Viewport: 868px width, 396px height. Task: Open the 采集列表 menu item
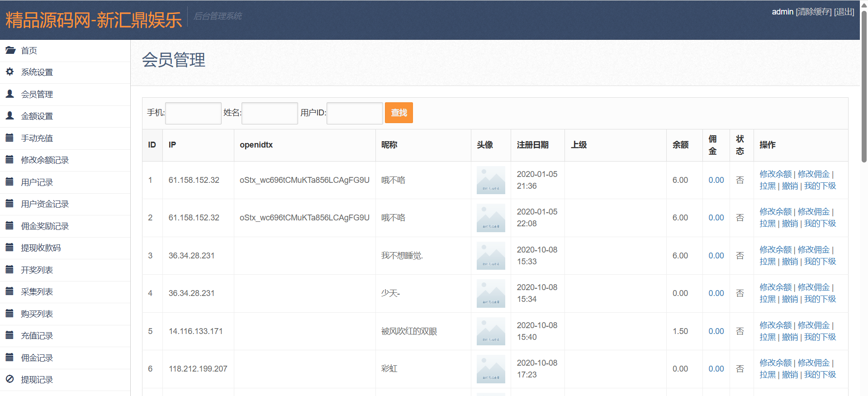pyautogui.click(x=37, y=292)
